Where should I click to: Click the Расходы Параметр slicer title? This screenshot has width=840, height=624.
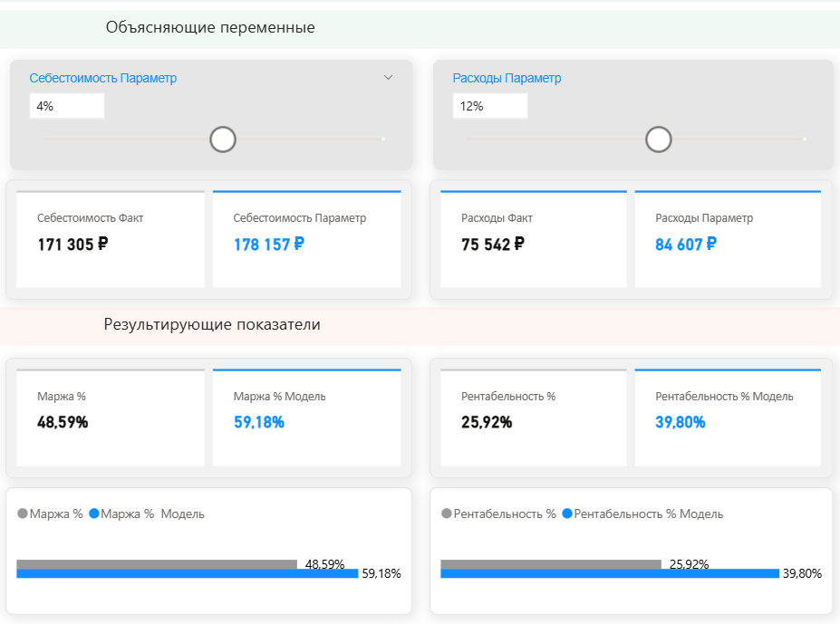507,78
